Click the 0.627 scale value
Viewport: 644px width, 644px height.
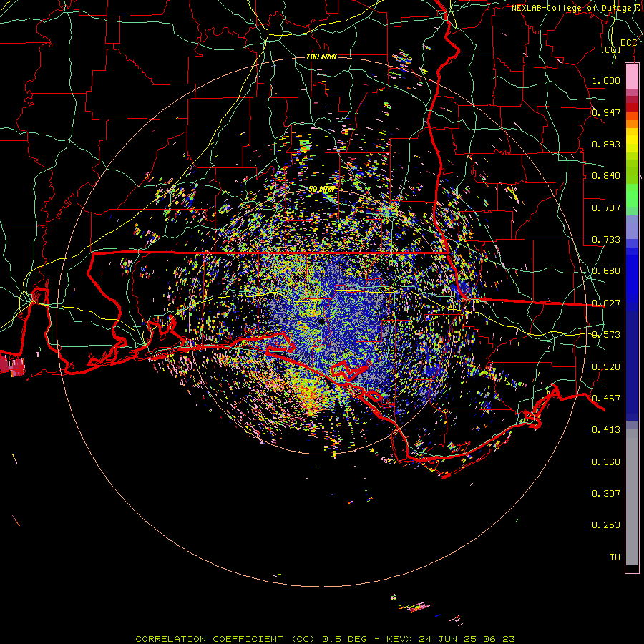click(x=606, y=303)
